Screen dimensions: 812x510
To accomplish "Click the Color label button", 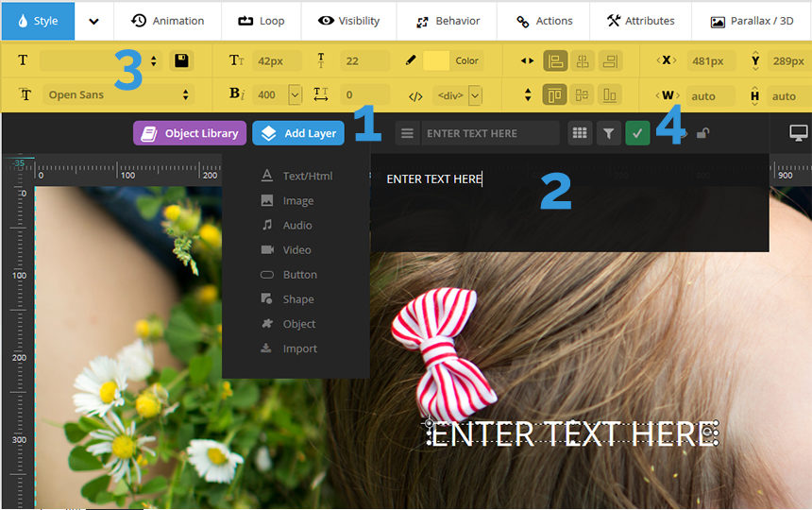I will (x=466, y=60).
